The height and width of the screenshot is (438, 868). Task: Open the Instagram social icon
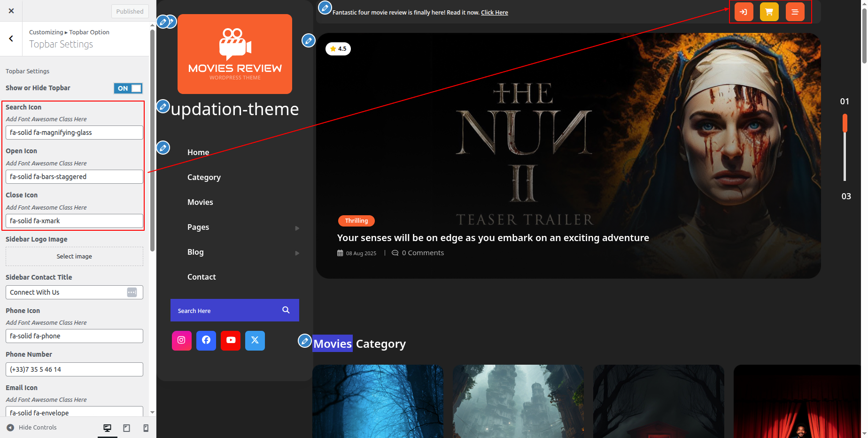181,340
